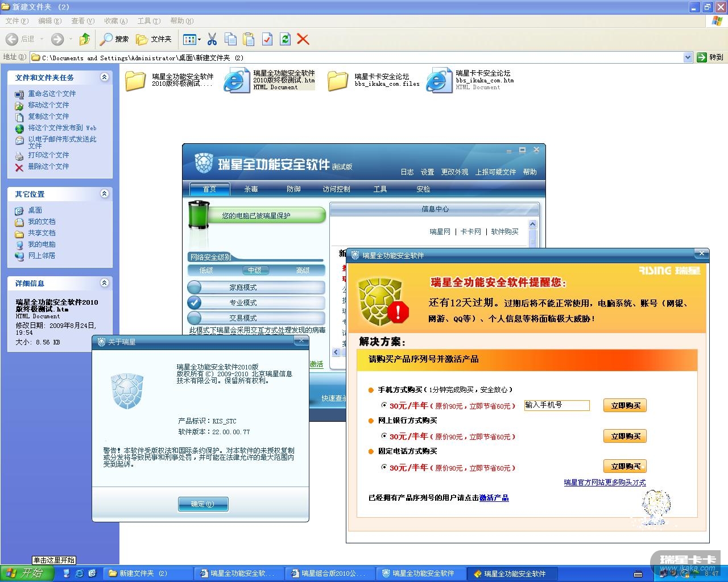Set network security level to 高级

pyautogui.click(x=303, y=271)
